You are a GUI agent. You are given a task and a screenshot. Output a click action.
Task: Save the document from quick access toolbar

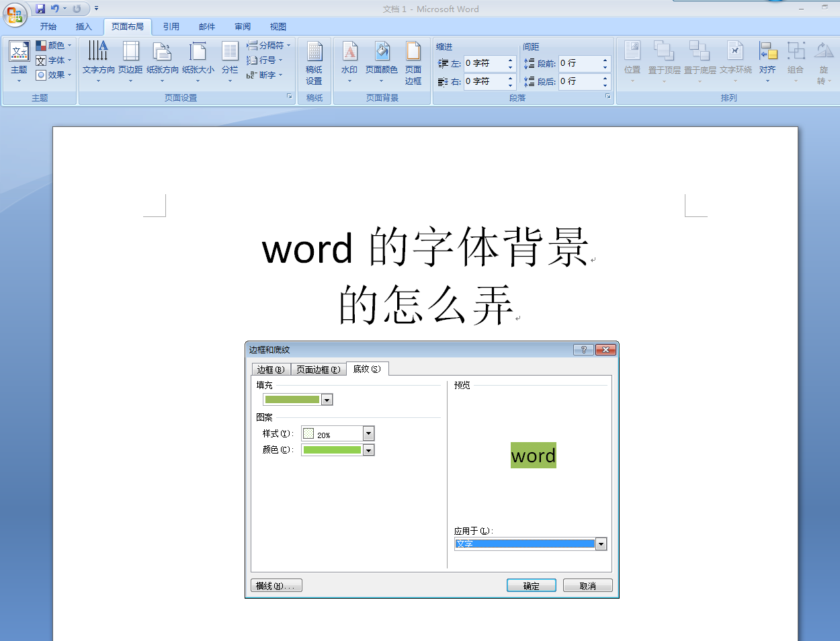[x=40, y=9]
